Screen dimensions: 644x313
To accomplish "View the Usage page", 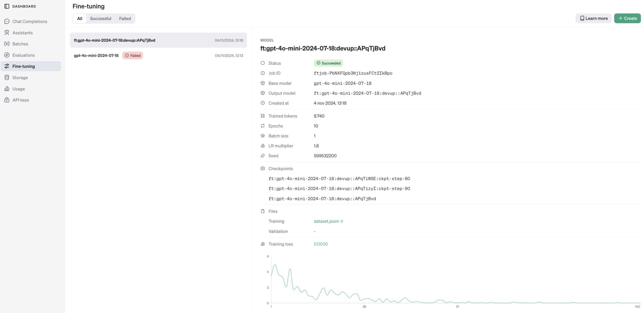I will (19, 89).
